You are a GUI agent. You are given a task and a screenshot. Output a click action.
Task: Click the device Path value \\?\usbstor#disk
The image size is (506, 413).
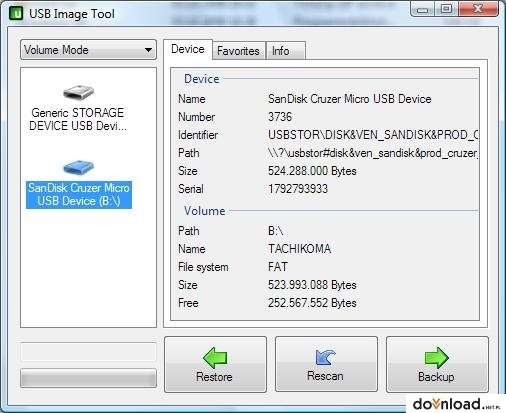click(x=373, y=153)
